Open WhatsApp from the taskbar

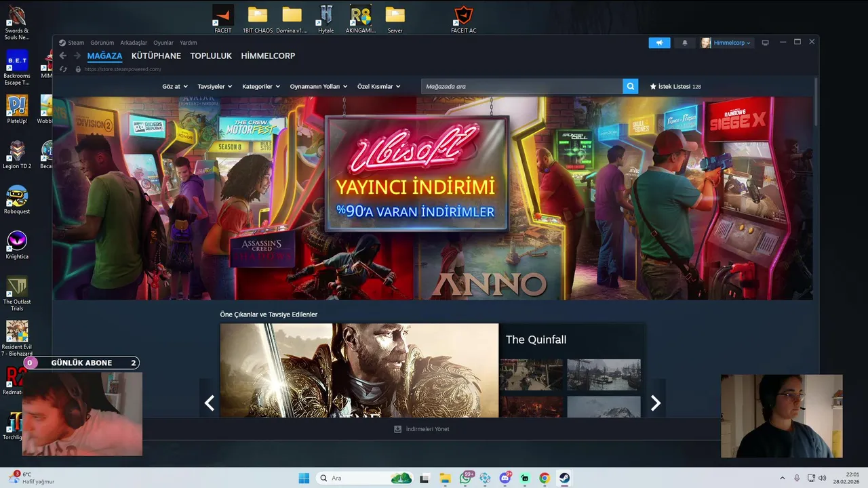coord(465,478)
